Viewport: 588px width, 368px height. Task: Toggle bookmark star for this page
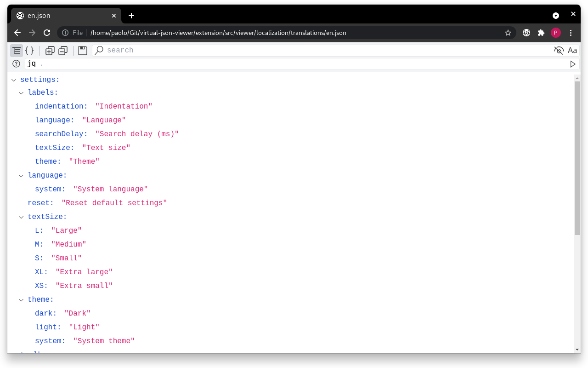click(x=508, y=33)
